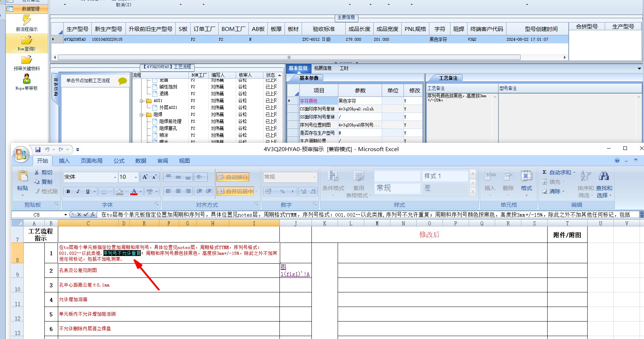
Task: Select the 碱性蚀刻 process tree item
Action: [x=168, y=87]
